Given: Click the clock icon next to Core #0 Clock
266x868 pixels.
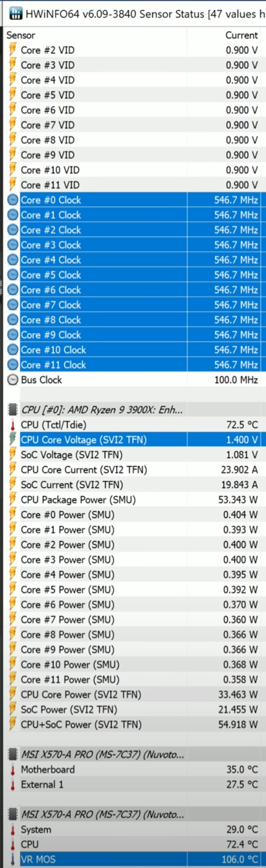Looking at the screenshot, I should [12, 200].
